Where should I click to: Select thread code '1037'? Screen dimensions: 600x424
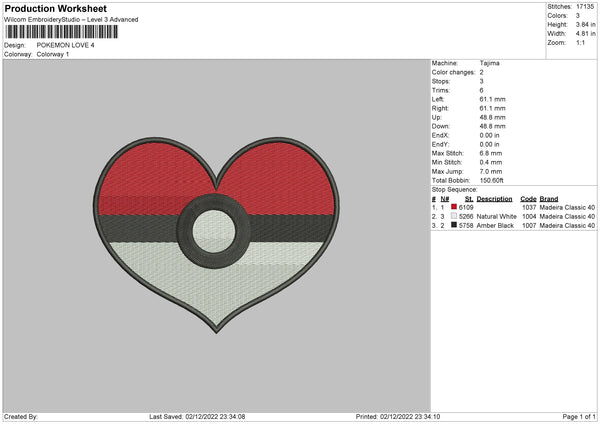click(x=529, y=207)
